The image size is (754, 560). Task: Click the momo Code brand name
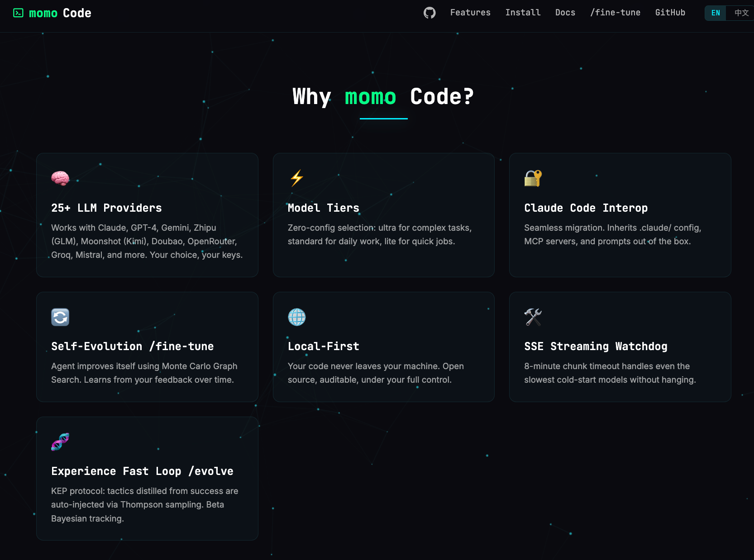click(x=60, y=13)
